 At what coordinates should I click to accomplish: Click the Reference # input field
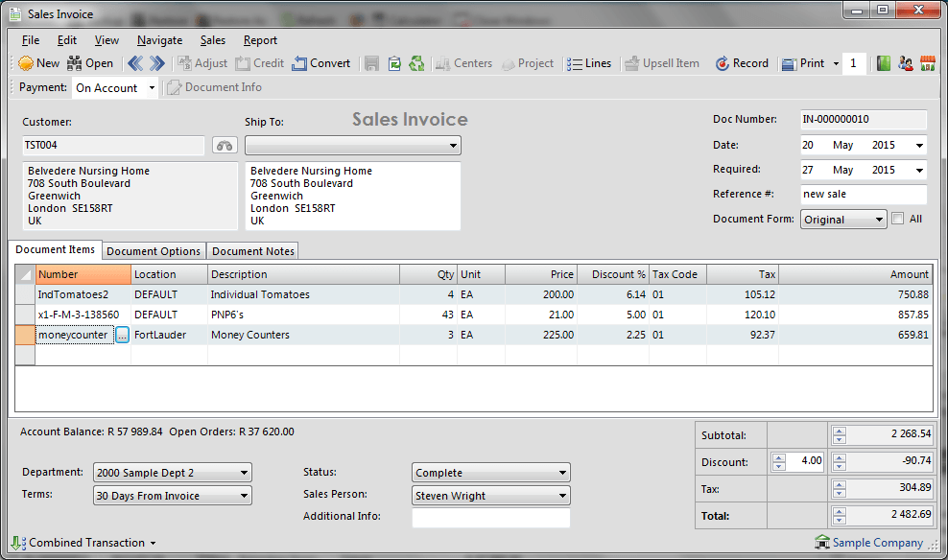(x=864, y=195)
